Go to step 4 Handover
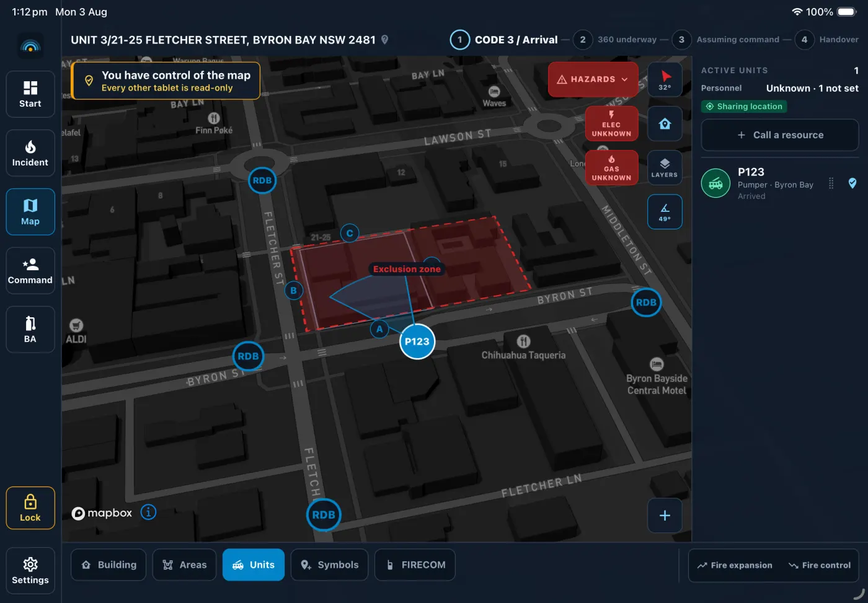 [827, 40]
